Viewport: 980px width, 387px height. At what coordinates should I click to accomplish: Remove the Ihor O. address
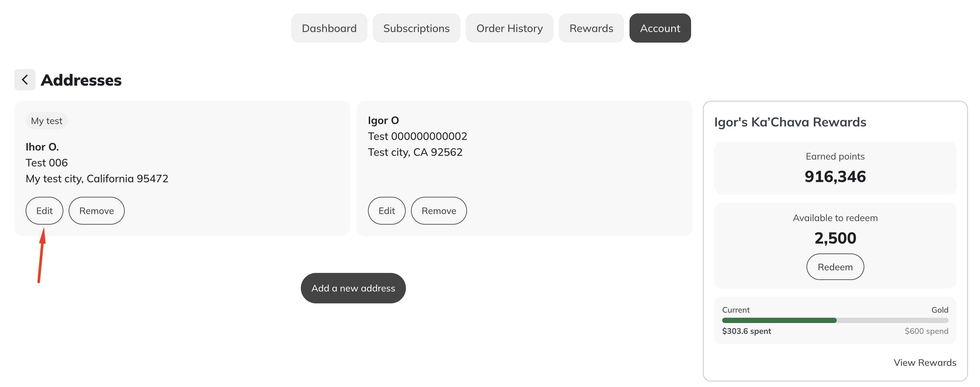click(x=97, y=211)
